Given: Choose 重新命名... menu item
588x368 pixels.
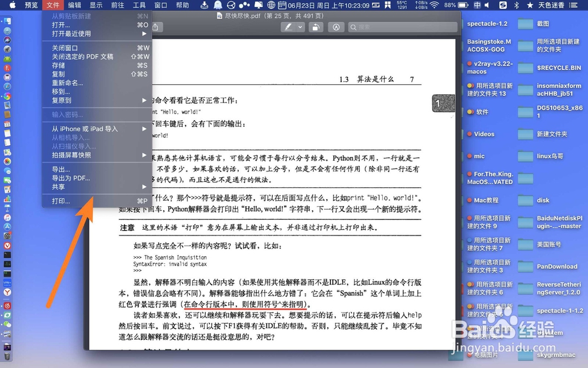Looking at the screenshot, I should tap(97, 82).
